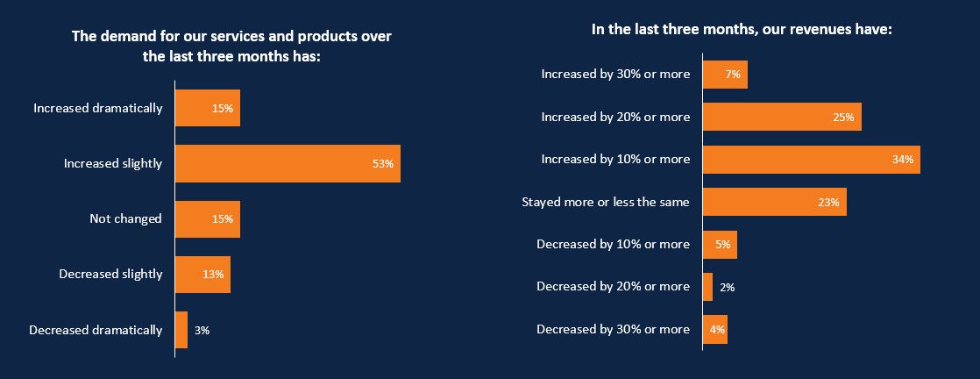Click the 53% Increased slightly bar
980x379 pixels.
click(x=288, y=164)
